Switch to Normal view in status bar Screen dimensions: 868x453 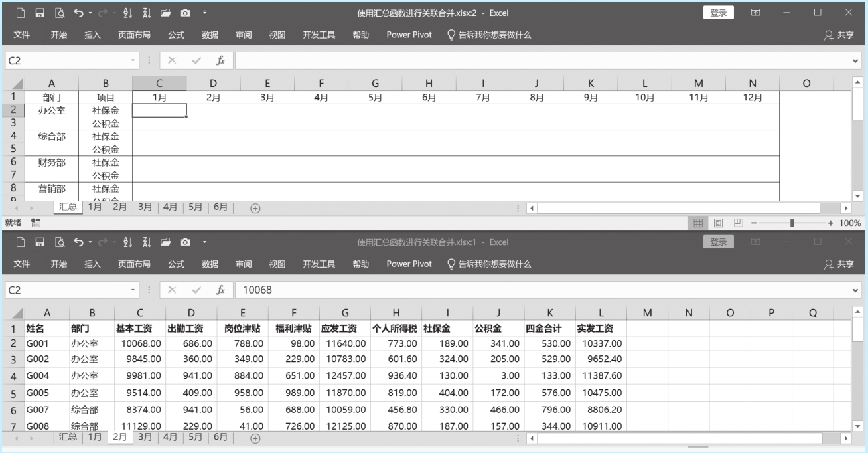pyautogui.click(x=698, y=223)
